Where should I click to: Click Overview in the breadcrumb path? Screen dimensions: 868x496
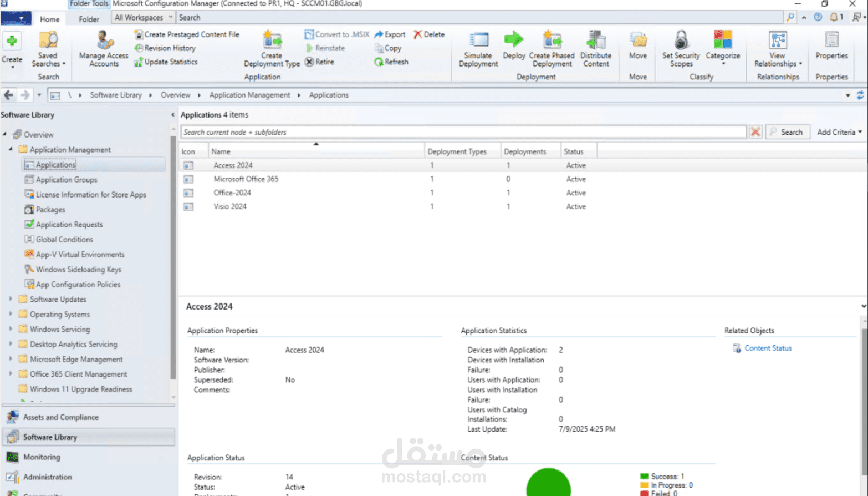tap(175, 95)
